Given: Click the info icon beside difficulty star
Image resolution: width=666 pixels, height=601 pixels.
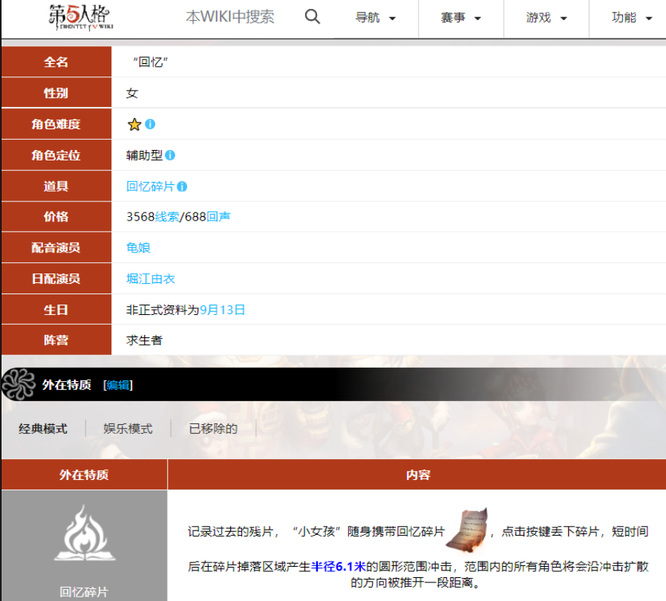Looking at the screenshot, I should pos(150,124).
